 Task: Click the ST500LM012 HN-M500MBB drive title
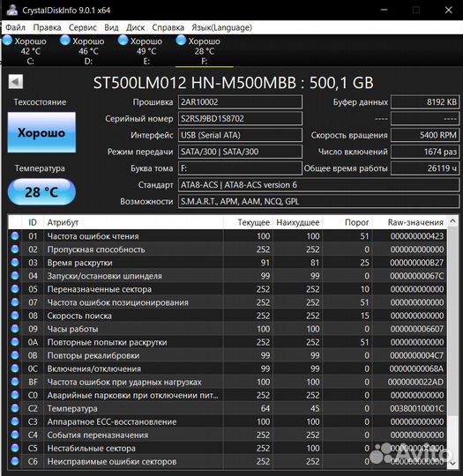(x=233, y=83)
